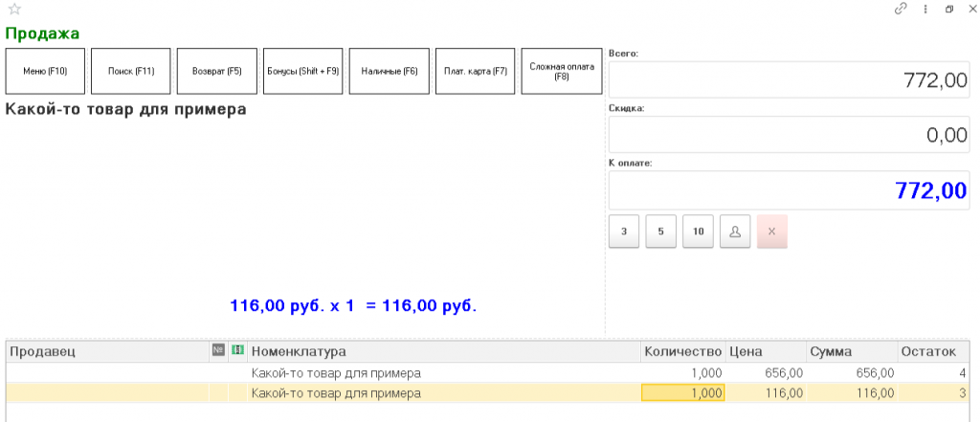Select customer with the person icon button

735,232
